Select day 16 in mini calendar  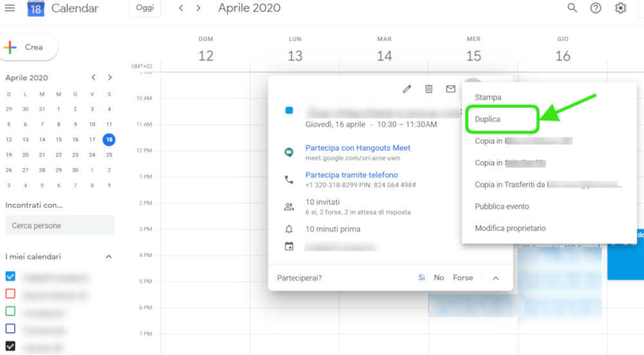(75, 140)
